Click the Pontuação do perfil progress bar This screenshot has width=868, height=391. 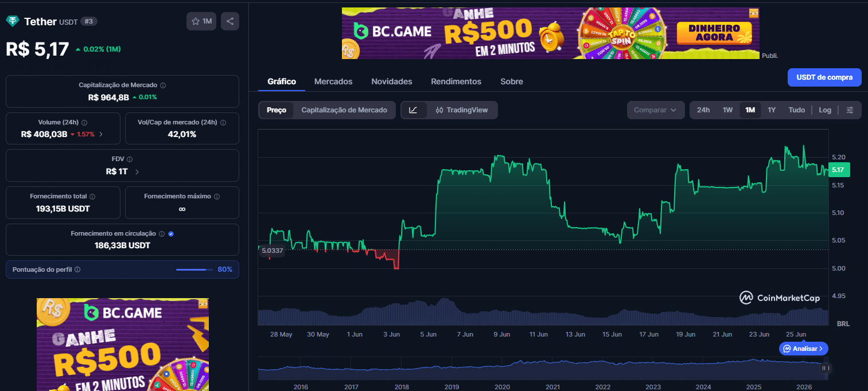tap(194, 269)
